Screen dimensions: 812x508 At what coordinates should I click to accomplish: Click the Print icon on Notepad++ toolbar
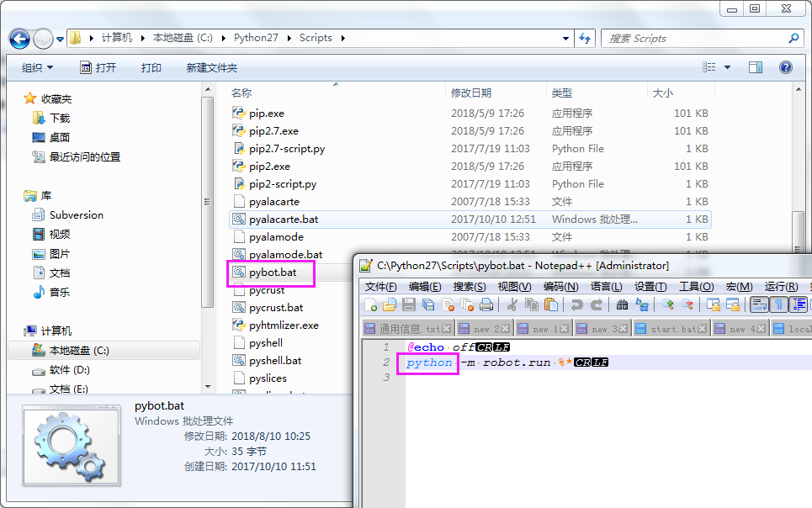click(x=486, y=306)
